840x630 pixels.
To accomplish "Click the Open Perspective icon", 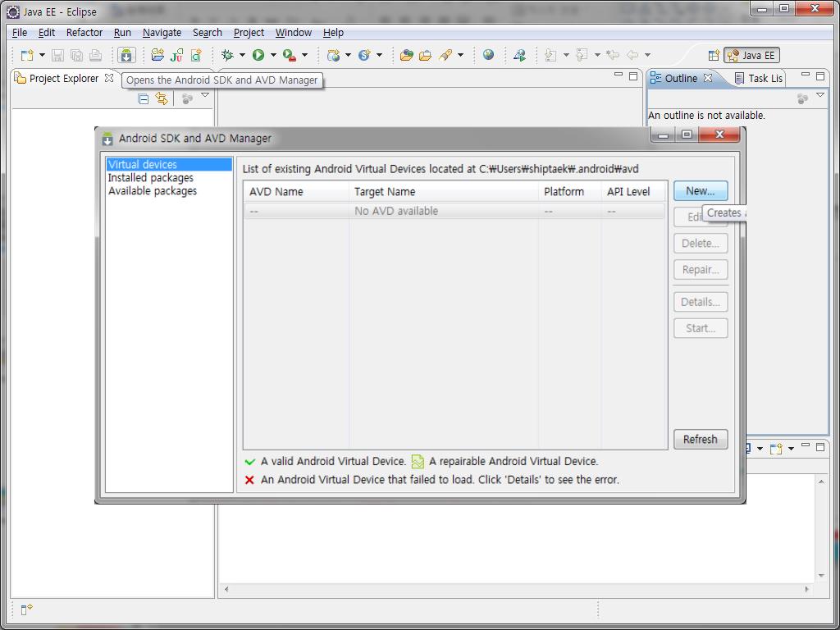I will pos(714,55).
